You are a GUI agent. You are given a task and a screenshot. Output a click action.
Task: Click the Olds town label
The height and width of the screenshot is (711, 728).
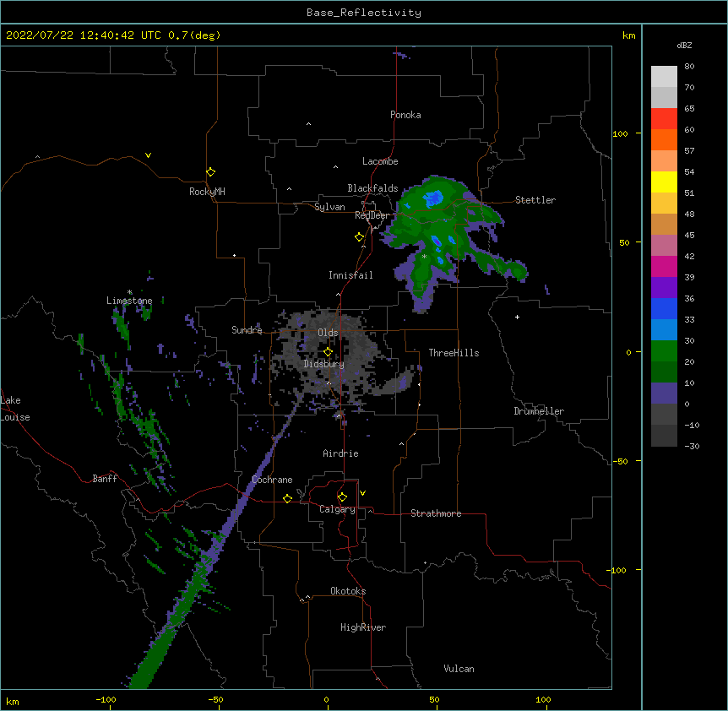tap(328, 333)
